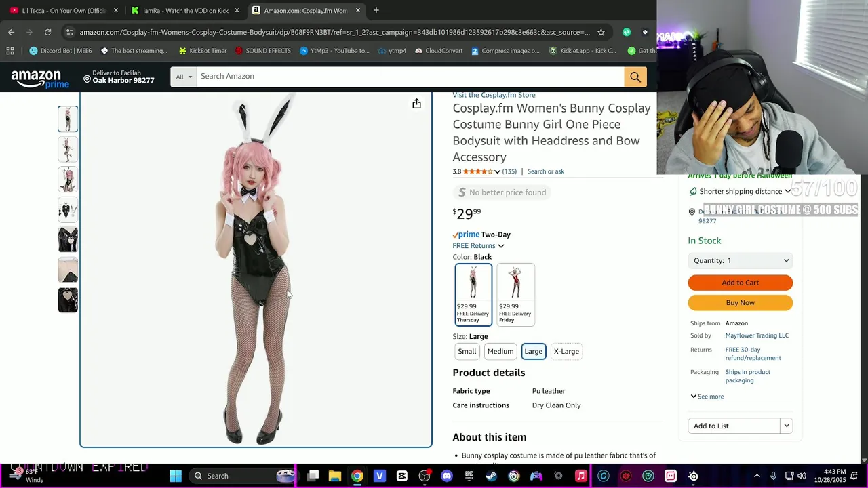This screenshot has height=488, width=868.
Task: Click the Search or ask link
Action: pyautogui.click(x=545, y=171)
